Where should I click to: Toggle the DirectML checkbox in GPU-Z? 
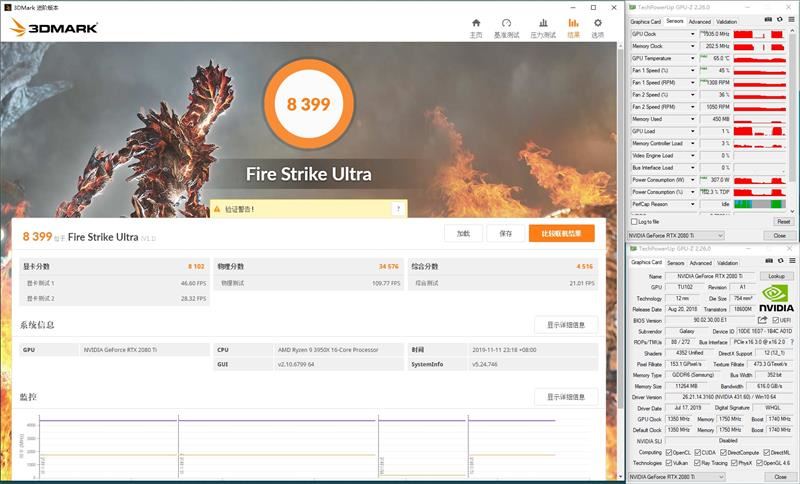(x=766, y=452)
